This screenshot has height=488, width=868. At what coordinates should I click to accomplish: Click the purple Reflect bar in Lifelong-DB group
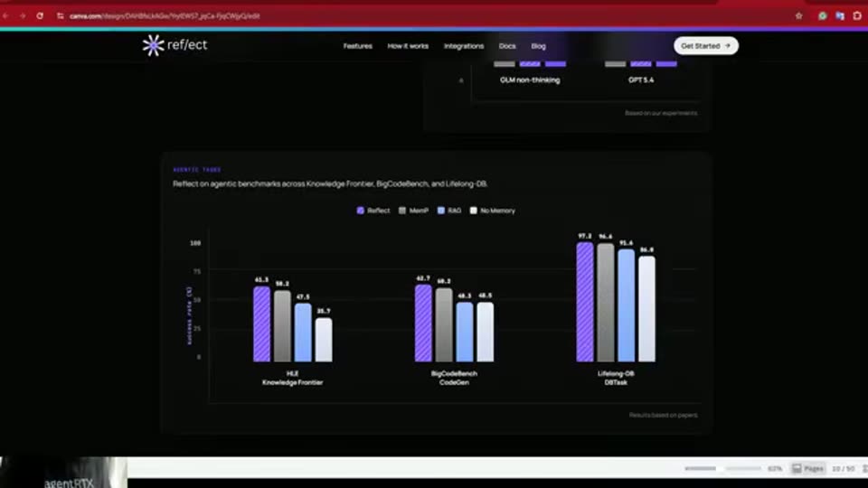(585, 302)
